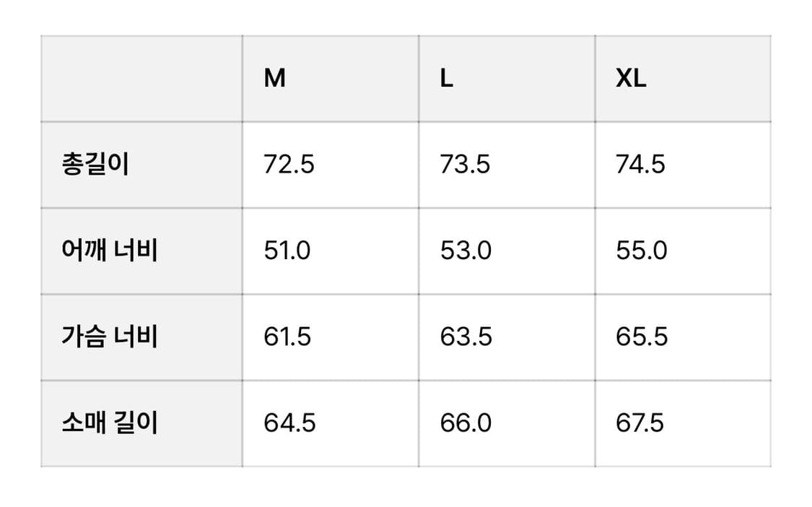The width and height of the screenshot is (812, 507).
Task: Select the 66.0 cell in 소매 길이 row
Action: (466, 422)
